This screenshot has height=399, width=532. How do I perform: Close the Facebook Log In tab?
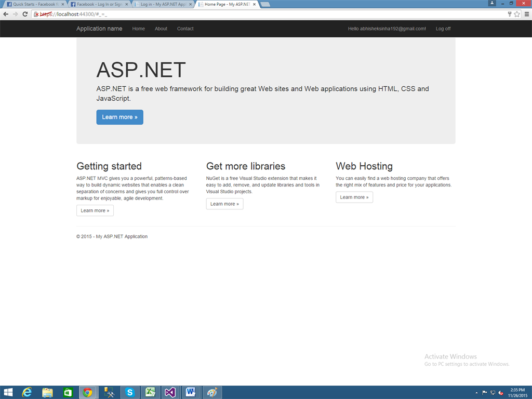[127, 4]
